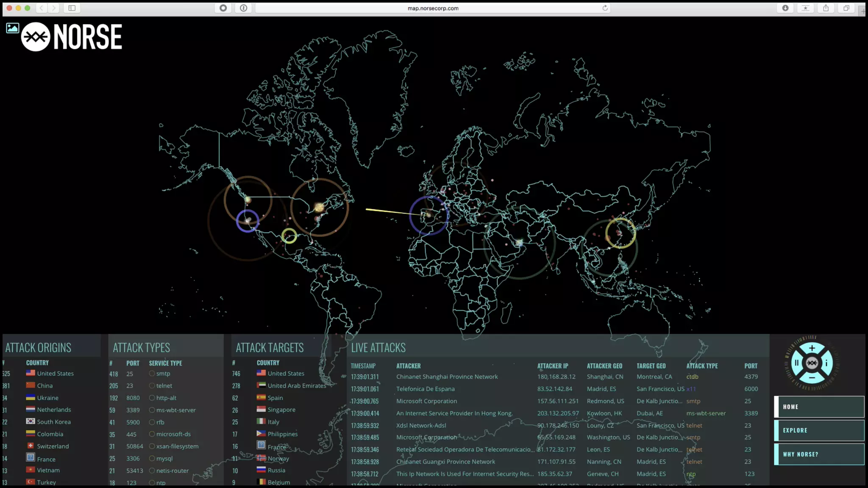Click the map.norsecorp.com address field
868x488 pixels.
[433, 8]
